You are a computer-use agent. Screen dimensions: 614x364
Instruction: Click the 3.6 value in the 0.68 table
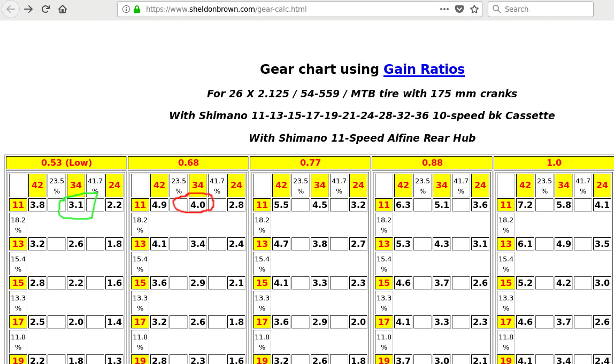159,283
